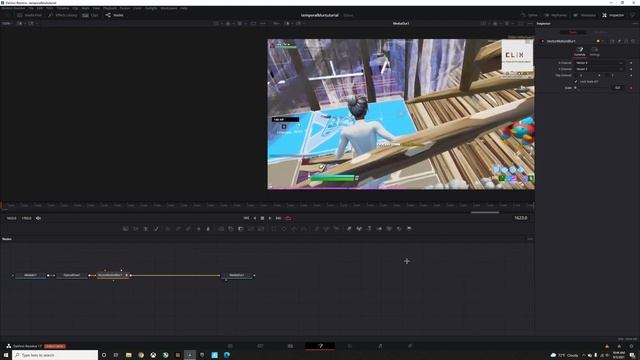640x360 pixels.
Task: Open File Explorer from taskbar
Action: tap(129, 355)
